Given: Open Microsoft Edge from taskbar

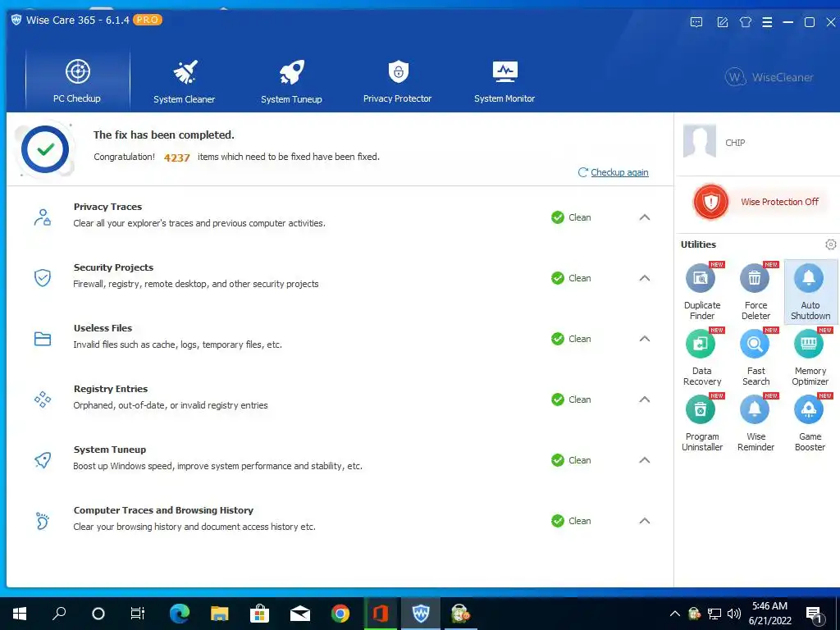Looking at the screenshot, I should [x=180, y=614].
